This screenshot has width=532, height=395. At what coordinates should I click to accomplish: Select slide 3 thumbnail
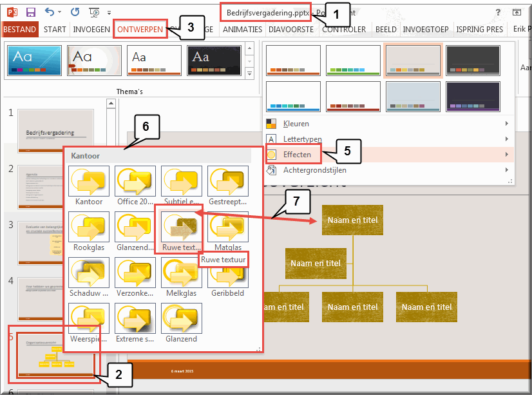click(40, 243)
